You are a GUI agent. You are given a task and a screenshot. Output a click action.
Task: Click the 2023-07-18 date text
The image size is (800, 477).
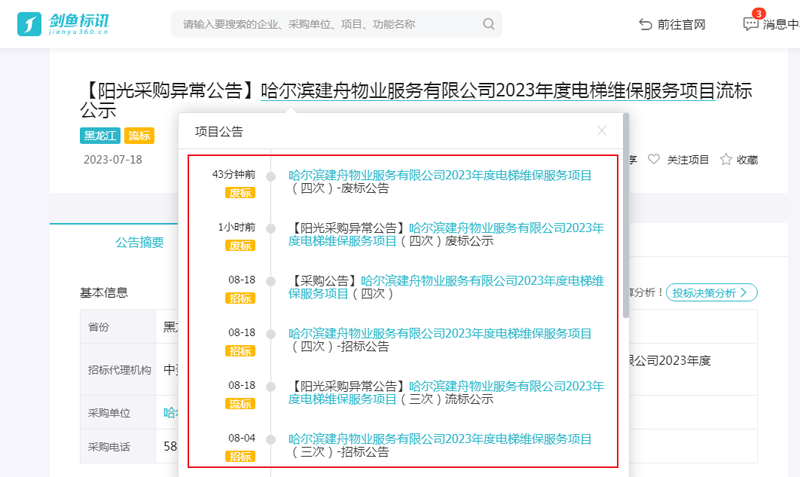pyautogui.click(x=113, y=160)
